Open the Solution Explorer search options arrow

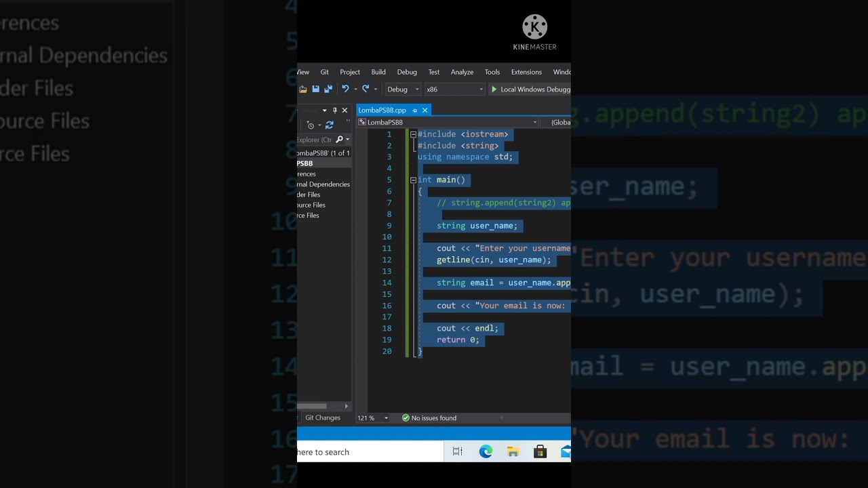(347, 140)
